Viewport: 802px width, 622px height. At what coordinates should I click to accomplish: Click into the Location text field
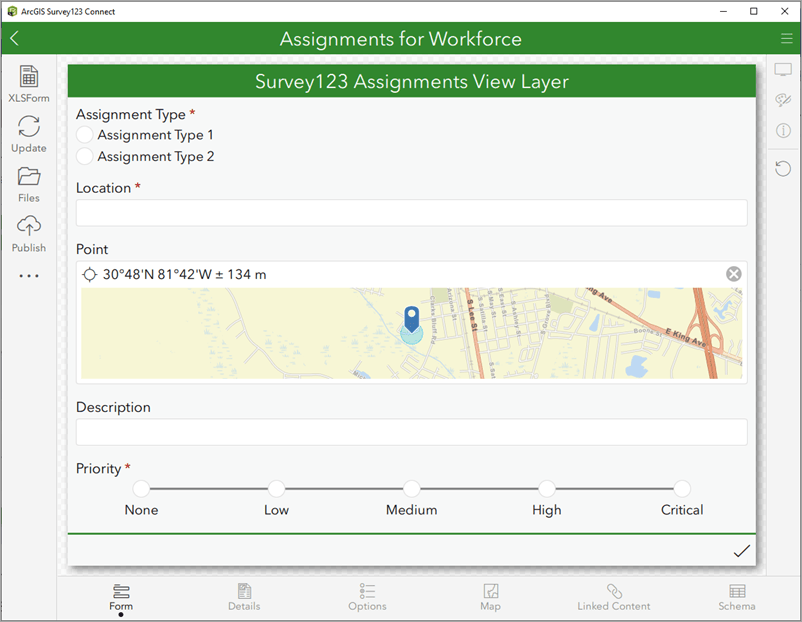click(412, 213)
